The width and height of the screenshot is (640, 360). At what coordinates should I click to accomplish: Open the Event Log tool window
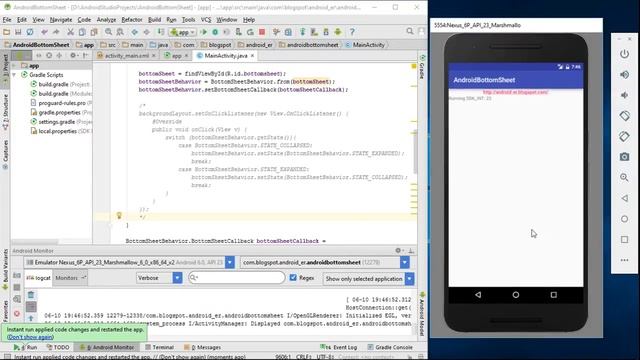click(x=338, y=347)
